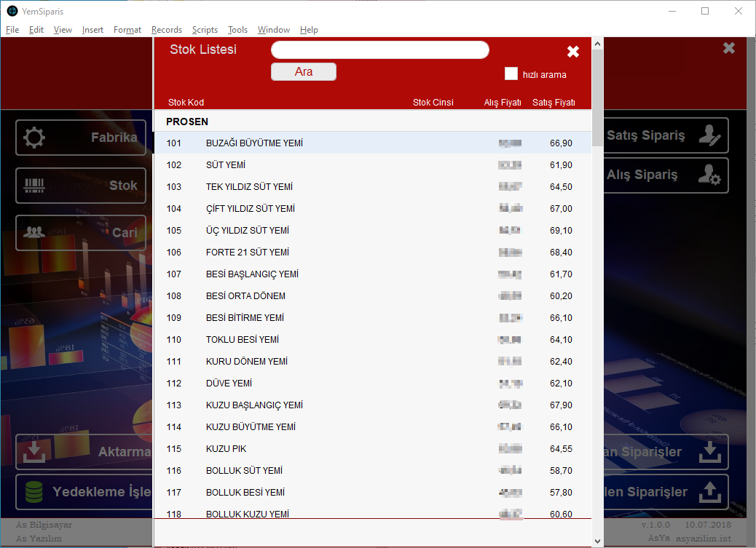The width and height of the screenshot is (756, 548).
Task: Open the Help menu
Action: tap(309, 30)
